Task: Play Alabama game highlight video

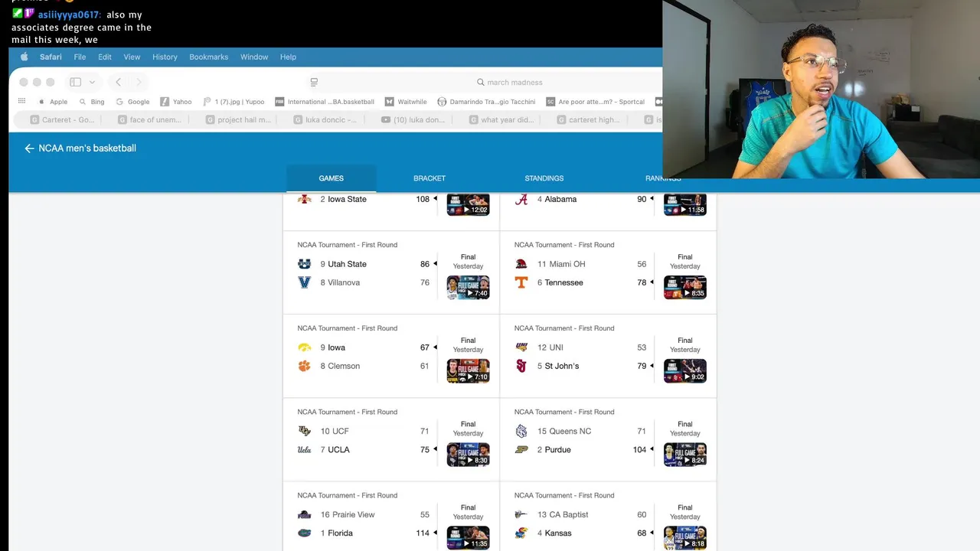Action: coord(685,204)
